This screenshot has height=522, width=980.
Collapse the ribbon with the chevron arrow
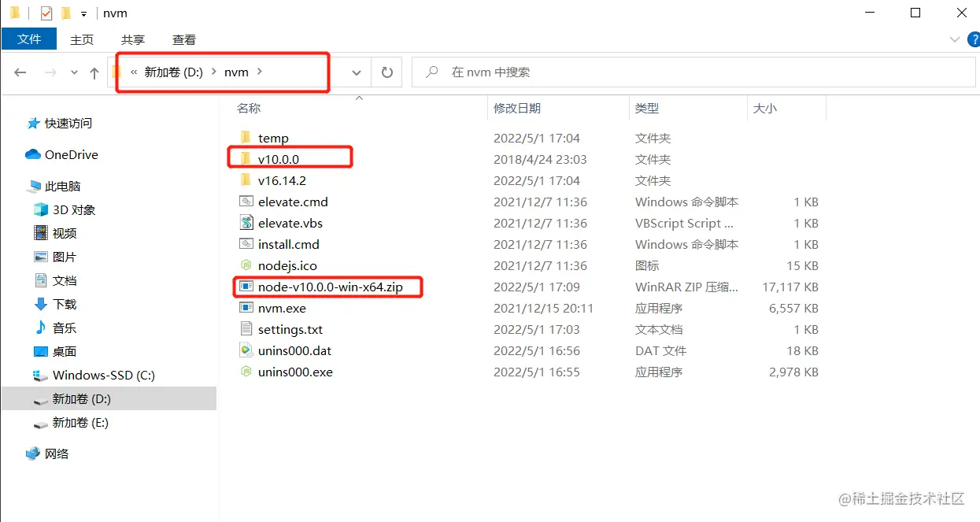click(x=953, y=39)
